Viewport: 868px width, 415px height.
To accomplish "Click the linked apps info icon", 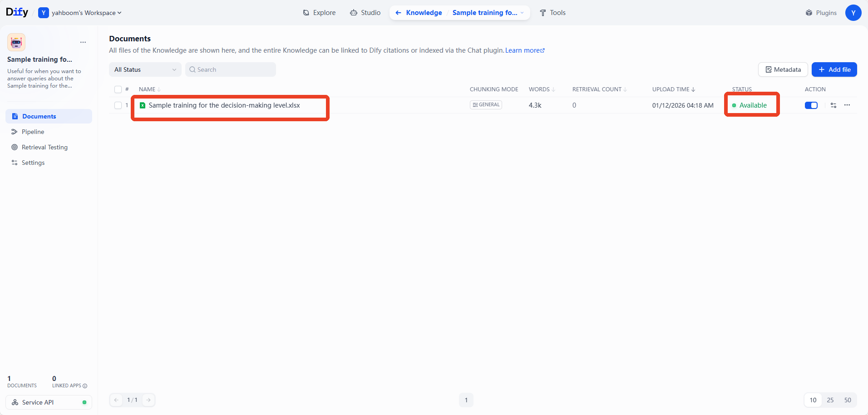I will (85, 386).
